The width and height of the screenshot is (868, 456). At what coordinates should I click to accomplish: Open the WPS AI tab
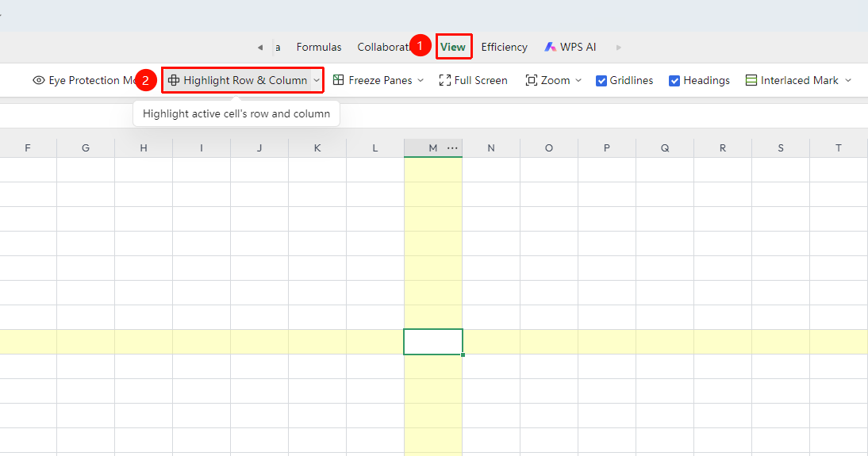click(570, 47)
